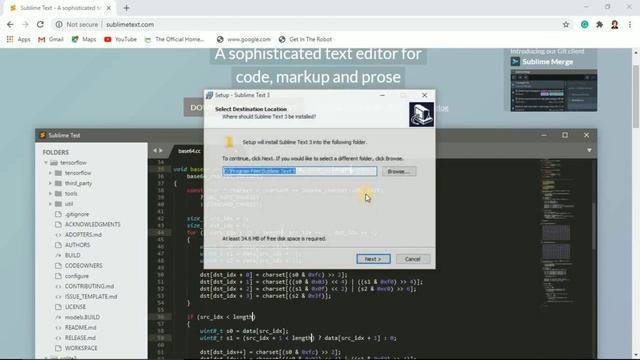640x360 pixels.
Task: Select models.BUILD in the sidebar
Action: (x=82, y=317)
